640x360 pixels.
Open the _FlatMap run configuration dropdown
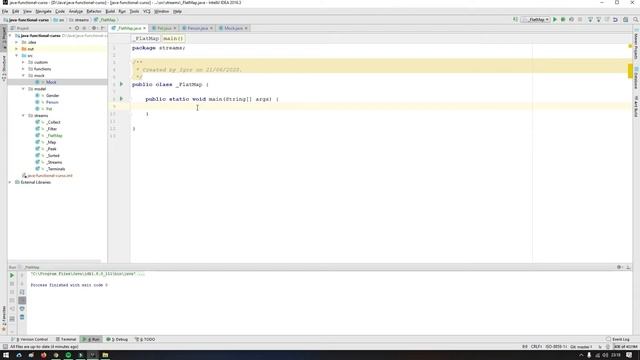pyautogui.click(x=536, y=20)
